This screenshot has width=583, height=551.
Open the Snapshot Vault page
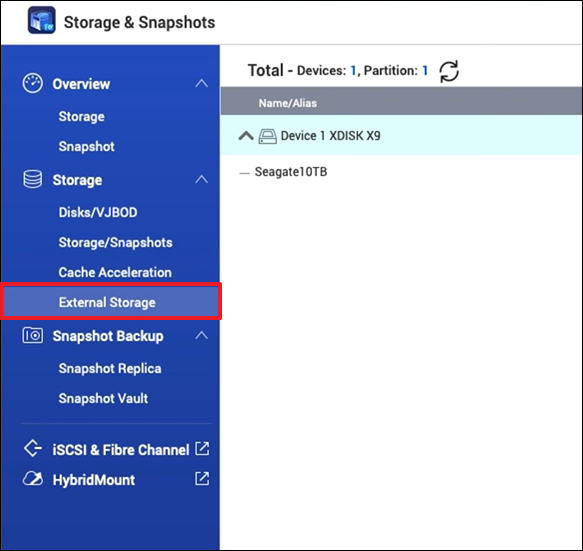(x=103, y=398)
